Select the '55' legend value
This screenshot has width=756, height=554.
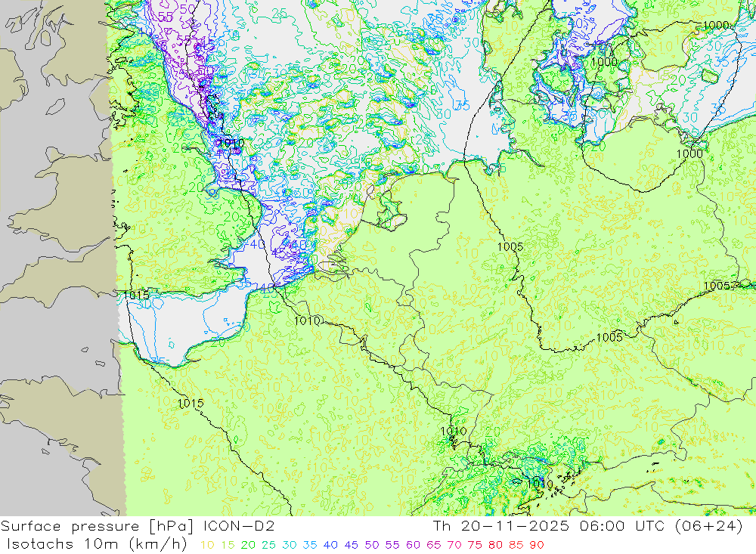click(392, 545)
